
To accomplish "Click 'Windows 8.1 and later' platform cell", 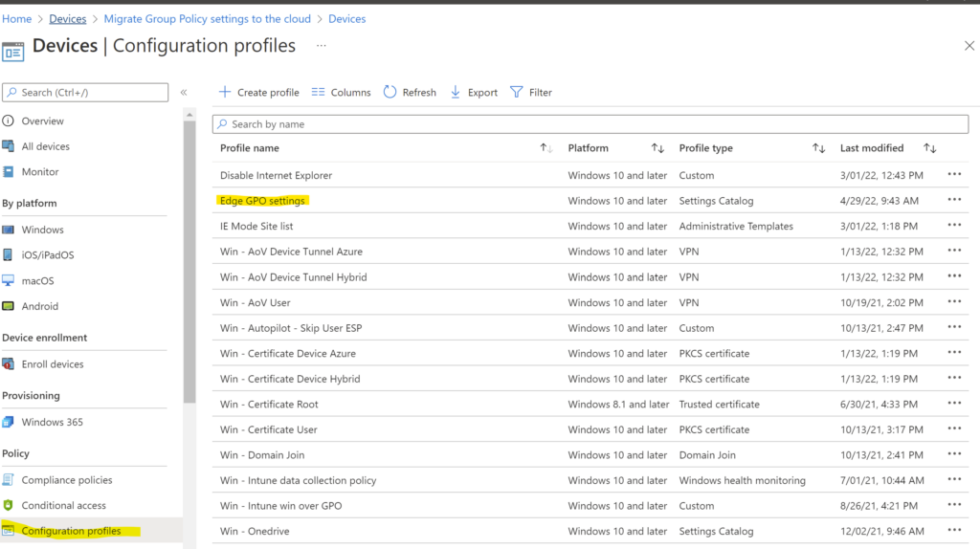I will pyautogui.click(x=618, y=405).
